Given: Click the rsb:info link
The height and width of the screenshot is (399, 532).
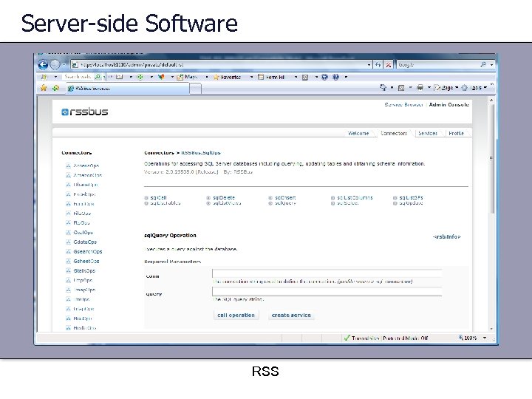Looking at the screenshot, I should pos(447,236).
